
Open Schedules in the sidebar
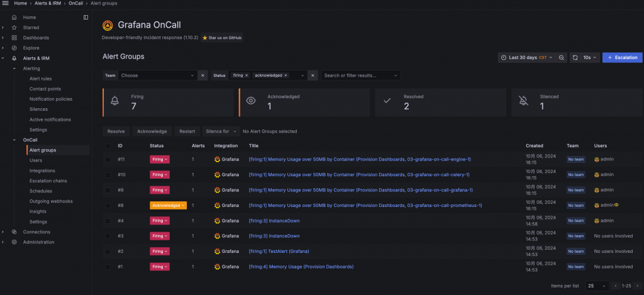pos(41,191)
